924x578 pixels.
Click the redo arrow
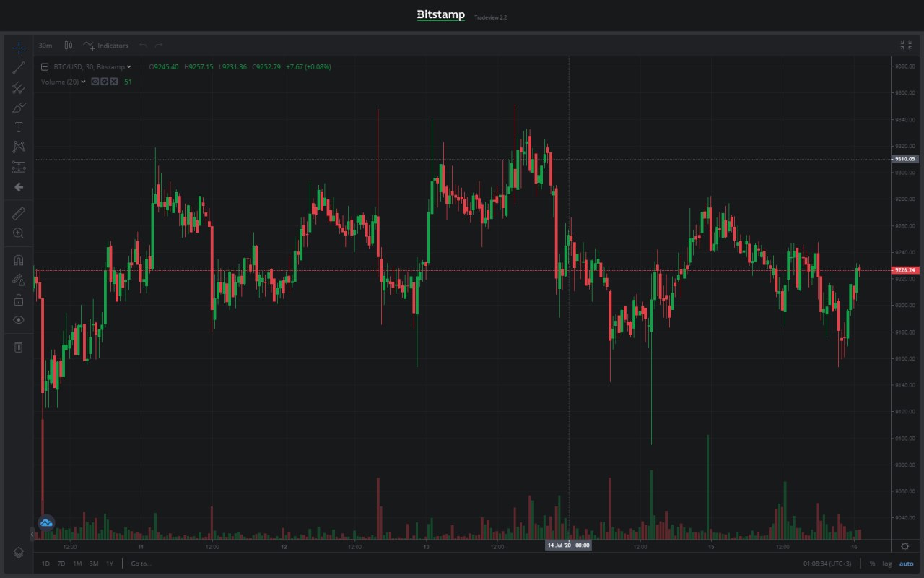(x=159, y=46)
